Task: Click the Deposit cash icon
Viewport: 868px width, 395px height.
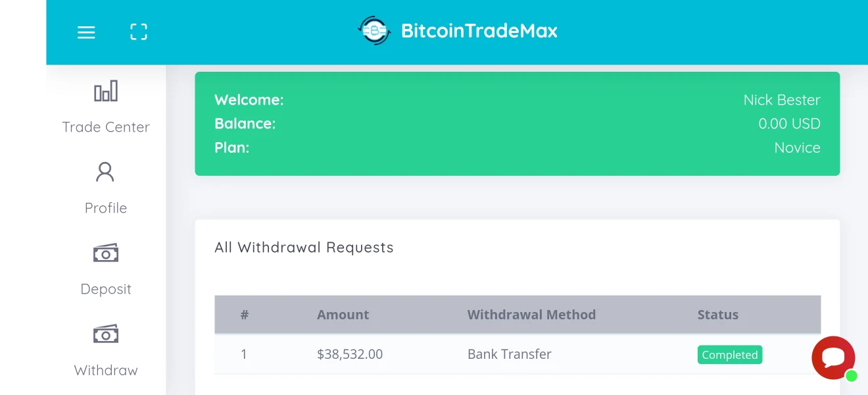Action: 106,253
